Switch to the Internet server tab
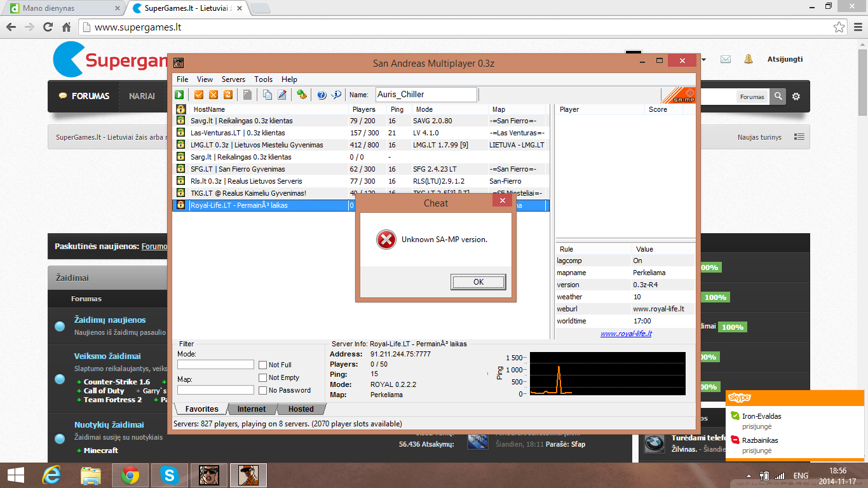 252,409
